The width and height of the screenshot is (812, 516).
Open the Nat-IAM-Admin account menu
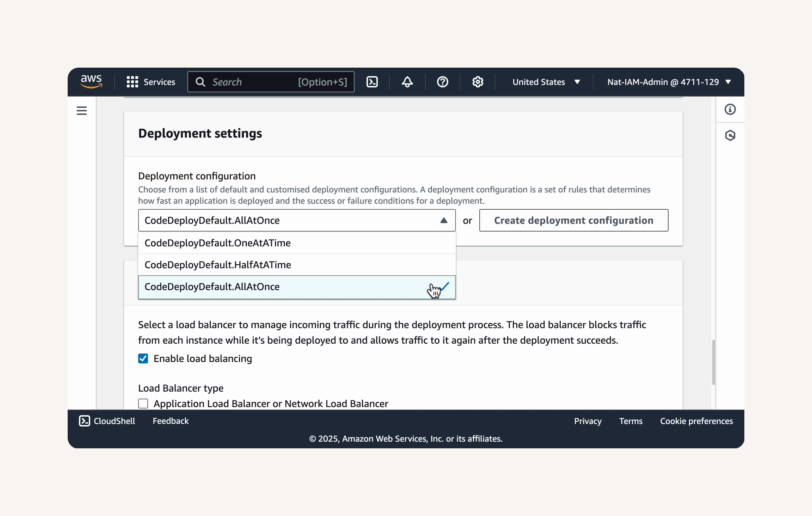669,82
